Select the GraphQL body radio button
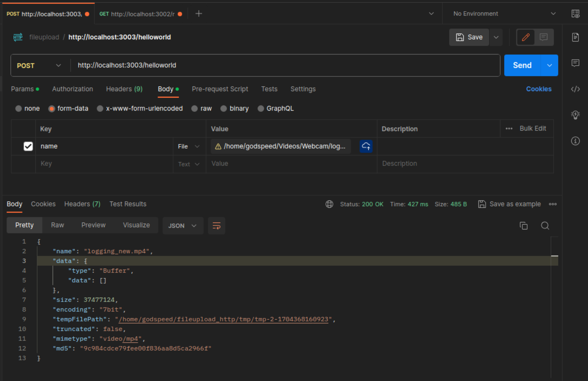 pyautogui.click(x=261, y=108)
